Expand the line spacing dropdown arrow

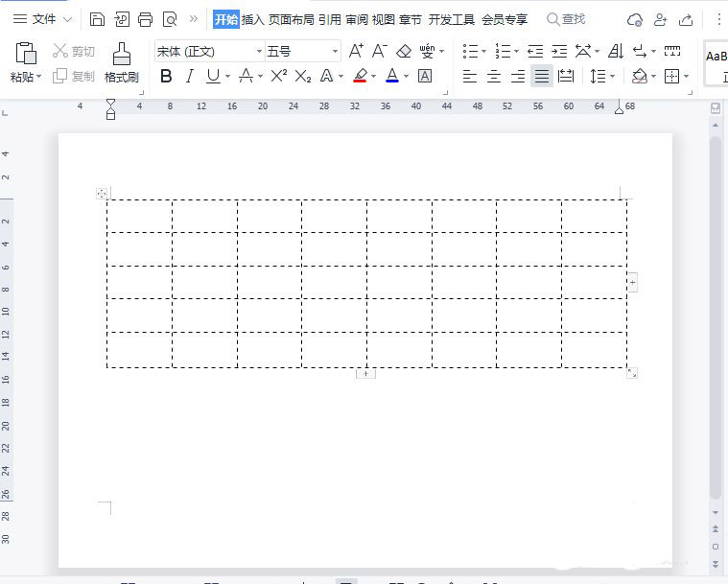tap(614, 77)
